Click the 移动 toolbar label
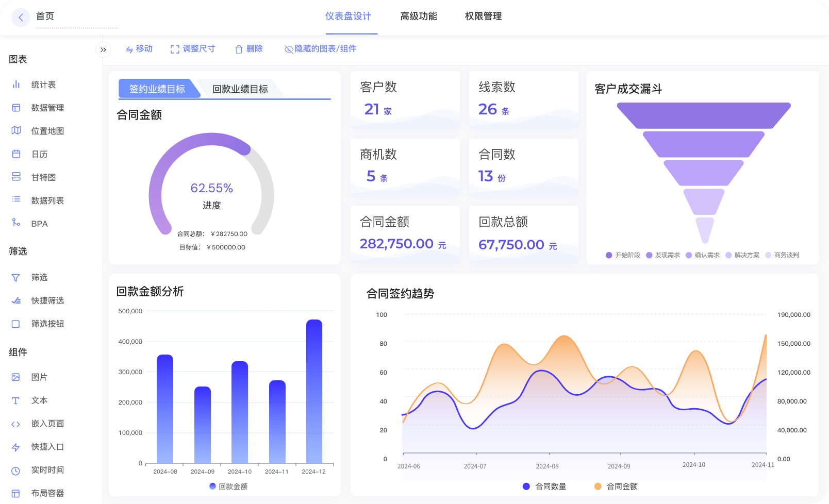This screenshot has height=504, width=829. click(144, 48)
